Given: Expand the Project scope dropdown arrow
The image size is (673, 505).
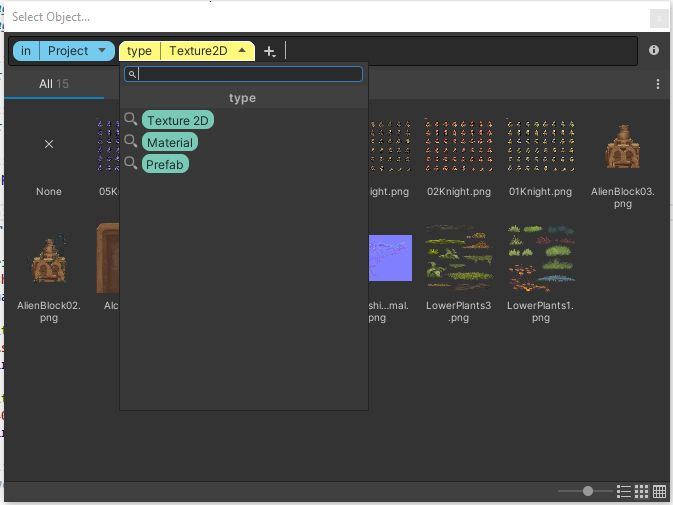Looking at the screenshot, I should click(x=102, y=51).
